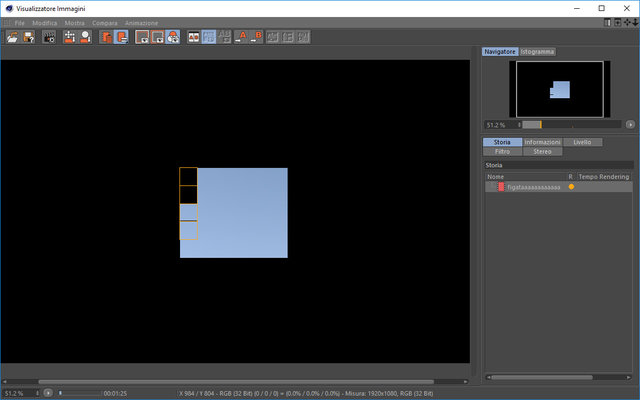Click the round play button in status bar
640x400 pixels.
(x=48, y=393)
